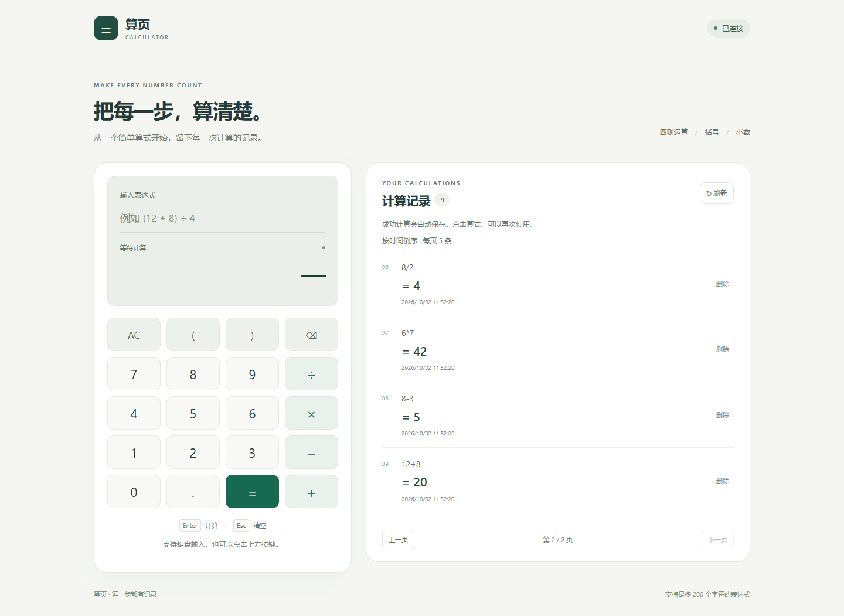Insert a close parenthesis key
Image resolution: width=844 pixels, height=616 pixels.
[252, 335]
